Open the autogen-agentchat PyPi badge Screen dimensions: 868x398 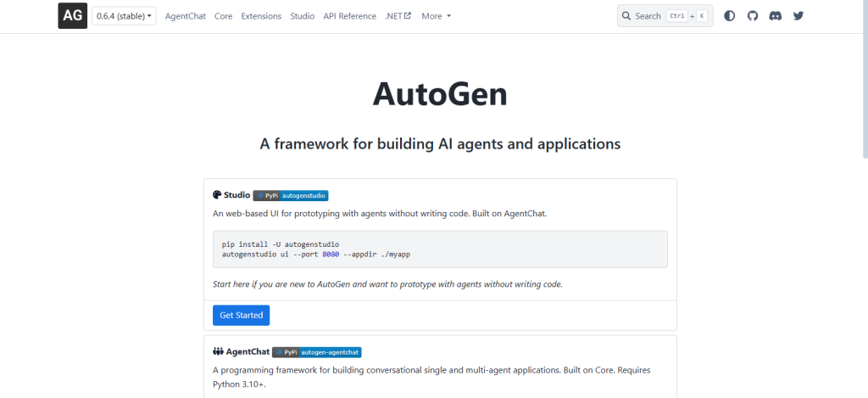pyautogui.click(x=317, y=352)
